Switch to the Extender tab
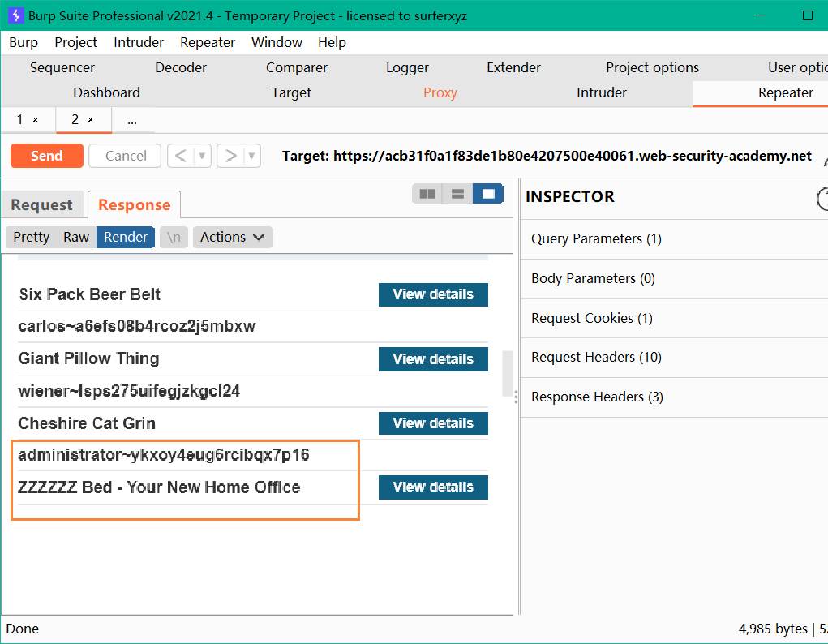 (514, 67)
